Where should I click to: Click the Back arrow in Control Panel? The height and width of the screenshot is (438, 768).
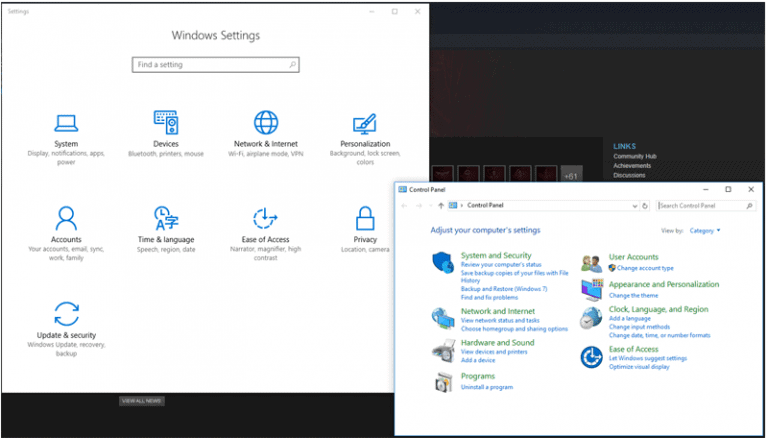pyautogui.click(x=404, y=206)
